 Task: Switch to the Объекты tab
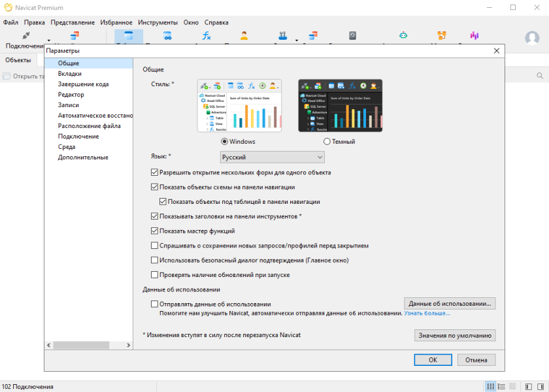[x=18, y=60]
